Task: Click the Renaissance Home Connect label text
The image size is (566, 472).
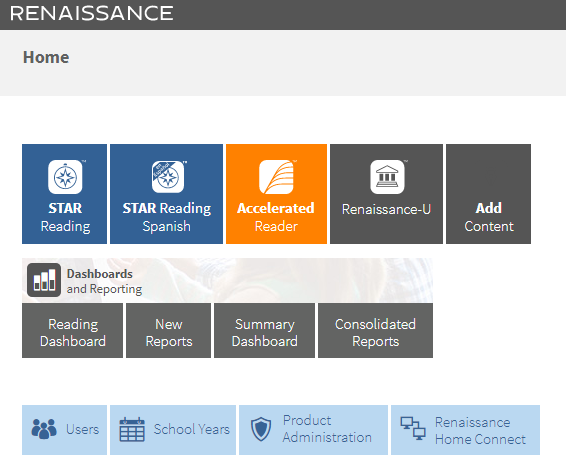Action: point(480,431)
